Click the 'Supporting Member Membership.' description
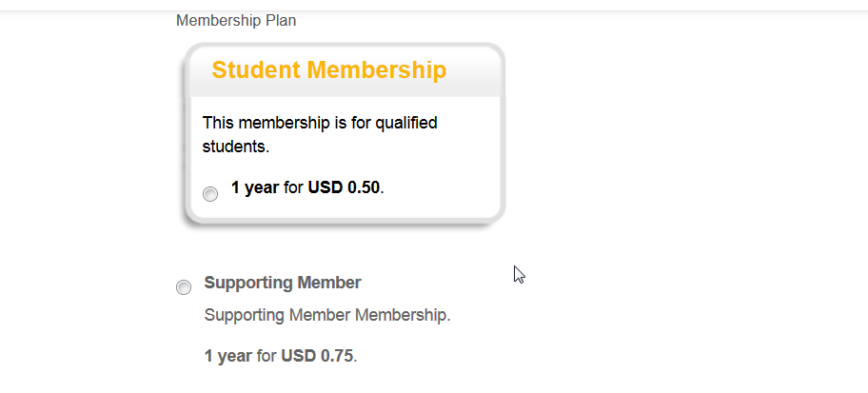This screenshot has height=393, width=868. coord(327,314)
